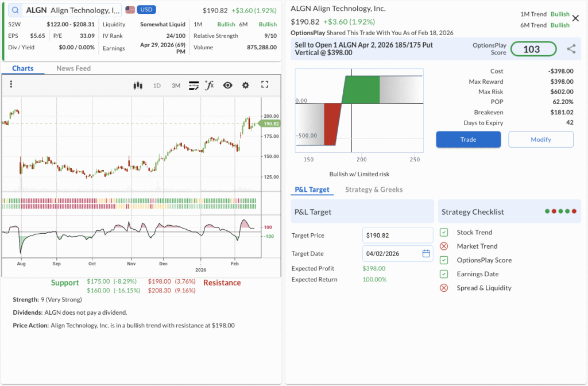Toggle the Stock Trend checklist checkbox

click(444, 233)
